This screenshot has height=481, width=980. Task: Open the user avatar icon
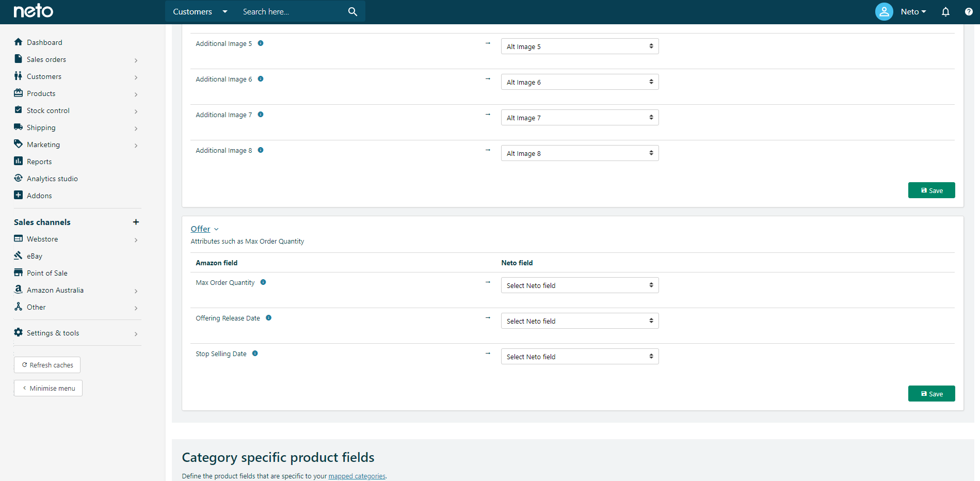(884, 11)
